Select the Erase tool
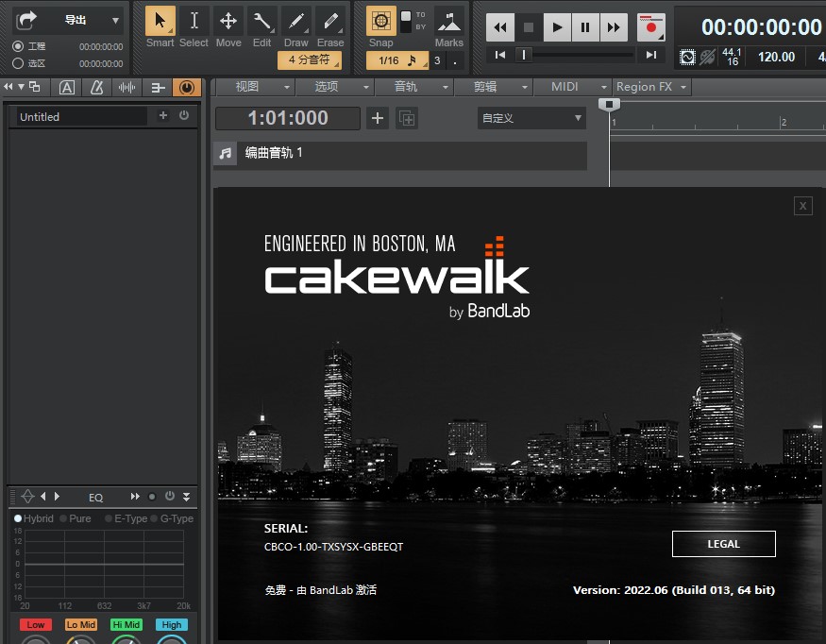The width and height of the screenshot is (826, 644). click(x=330, y=21)
